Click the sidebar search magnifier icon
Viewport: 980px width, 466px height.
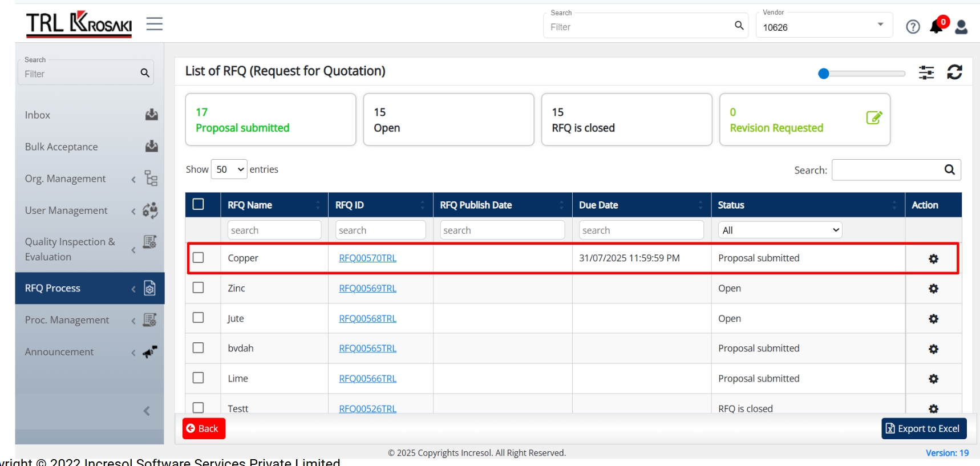(145, 73)
